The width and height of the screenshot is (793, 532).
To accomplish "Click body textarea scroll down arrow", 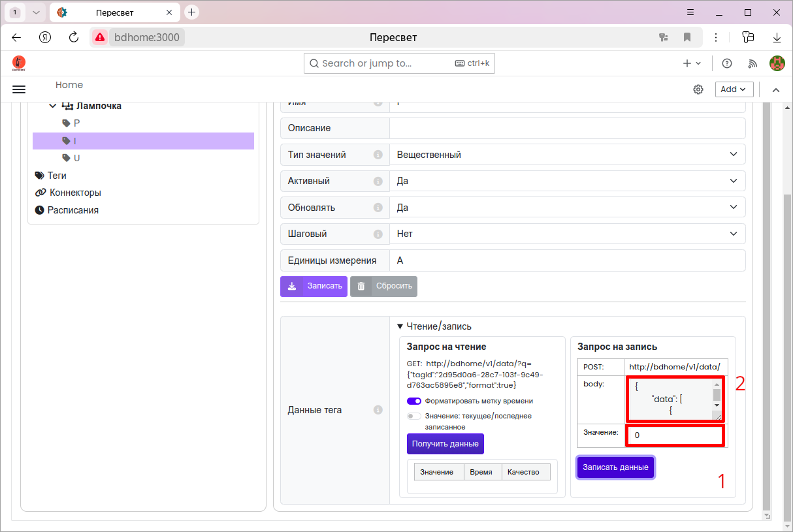I will point(717,405).
